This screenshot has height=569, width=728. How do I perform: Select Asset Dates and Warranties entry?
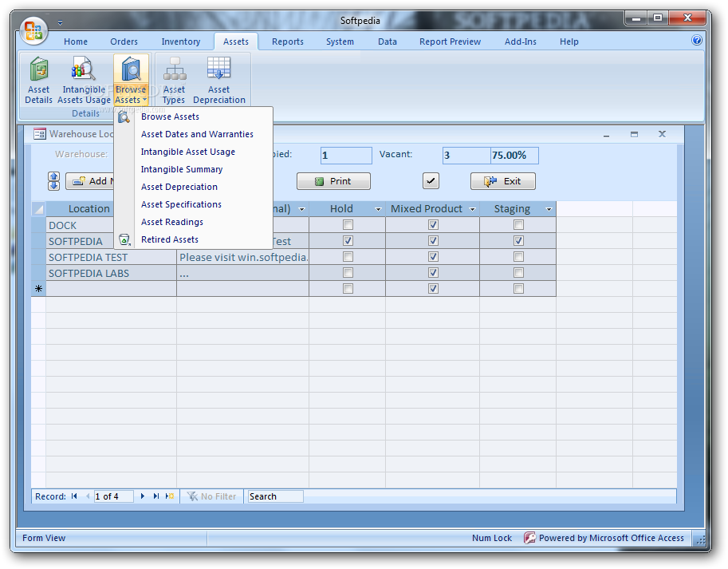click(193, 134)
